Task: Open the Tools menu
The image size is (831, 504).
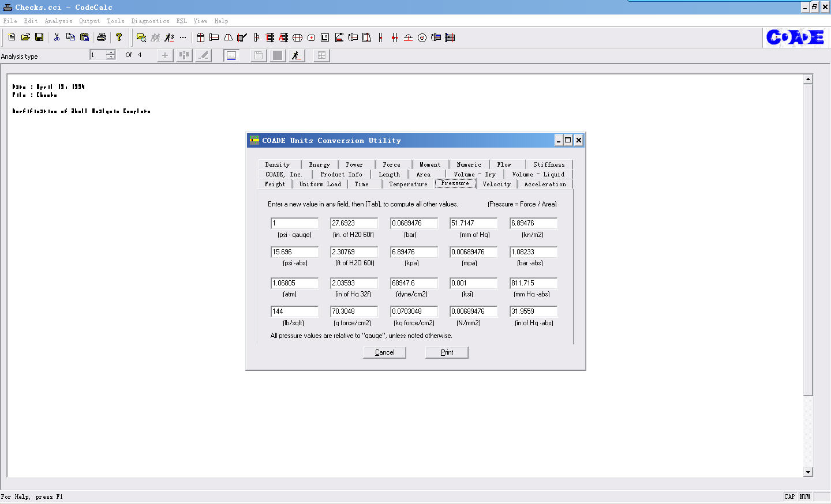Action: pyautogui.click(x=115, y=21)
